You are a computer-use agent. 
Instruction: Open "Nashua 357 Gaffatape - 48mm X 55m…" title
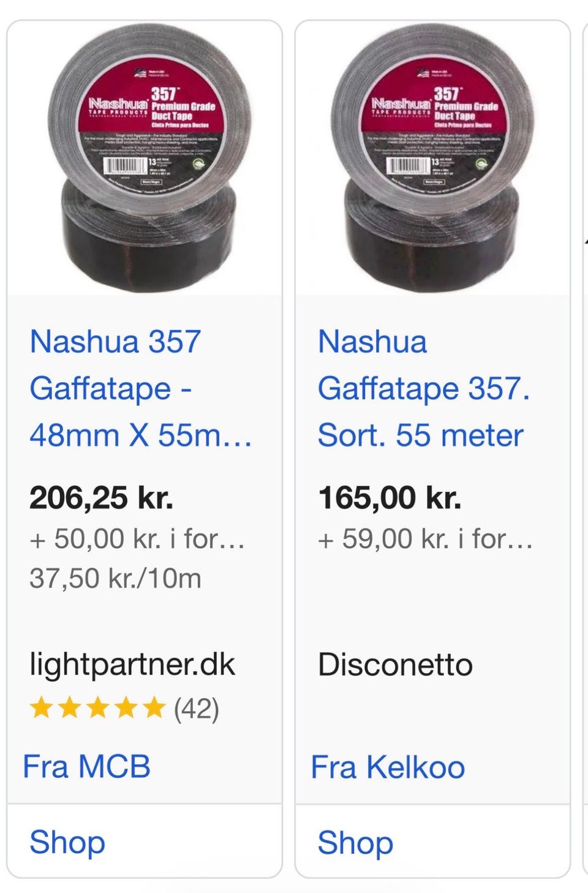[x=140, y=388]
